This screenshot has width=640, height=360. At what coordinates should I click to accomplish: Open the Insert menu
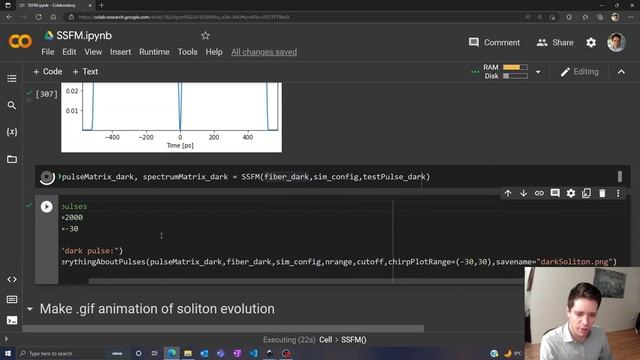(x=120, y=52)
